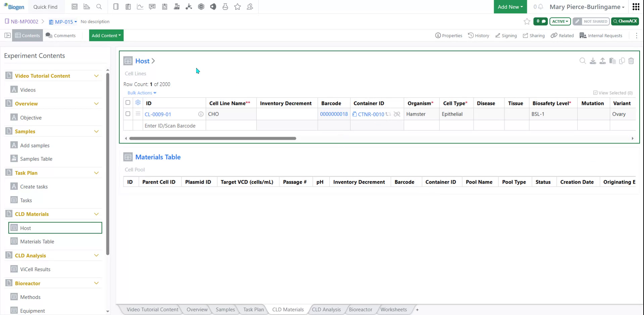Copy Host table rows with the copy icon

(x=622, y=61)
